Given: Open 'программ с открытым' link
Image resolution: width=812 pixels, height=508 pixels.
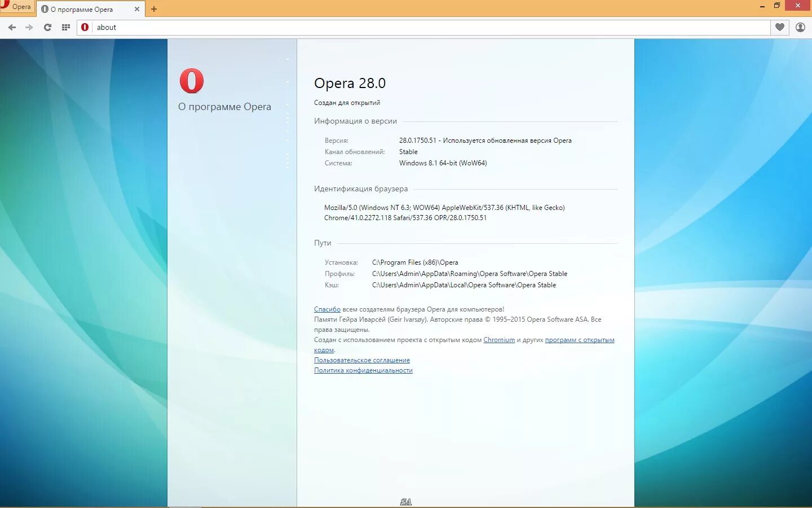Looking at the screenshot, I should pos(580,340).
